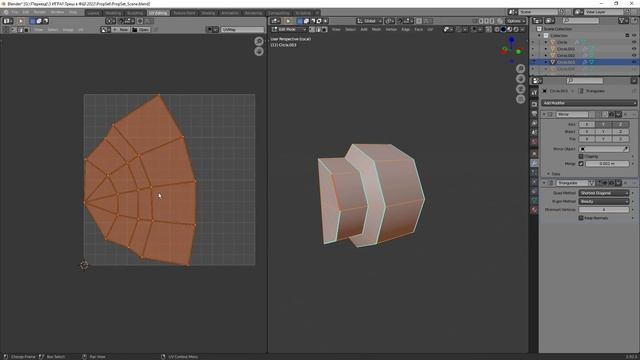Select vertex select mode in 3D viewport
The height and width of the screenshot is (360, 640).
[312, 29]
